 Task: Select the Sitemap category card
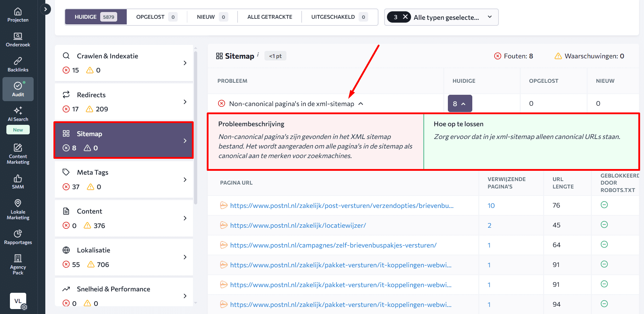(x=124, y=140)
